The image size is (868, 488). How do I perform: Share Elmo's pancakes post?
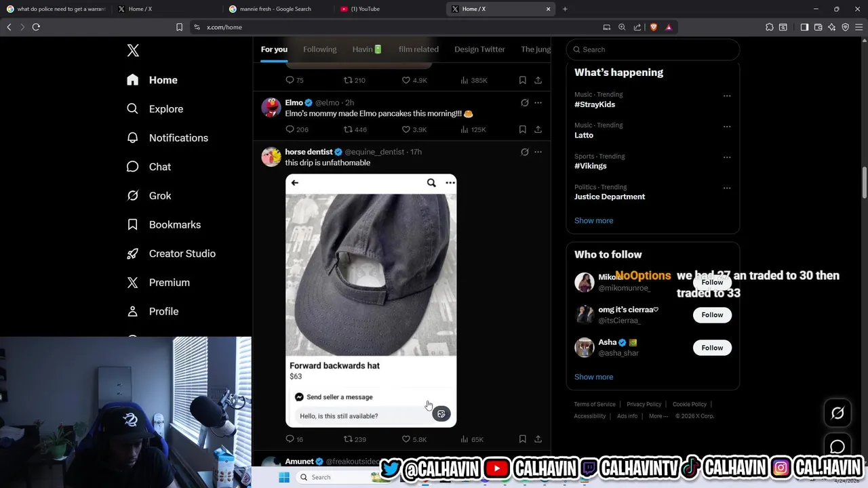(538, 129)
